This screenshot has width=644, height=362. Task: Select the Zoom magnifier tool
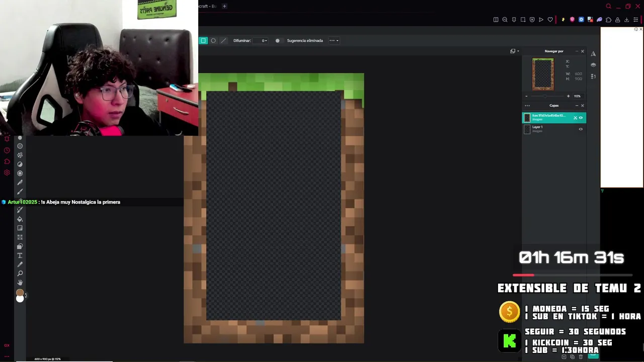point(20,274)
